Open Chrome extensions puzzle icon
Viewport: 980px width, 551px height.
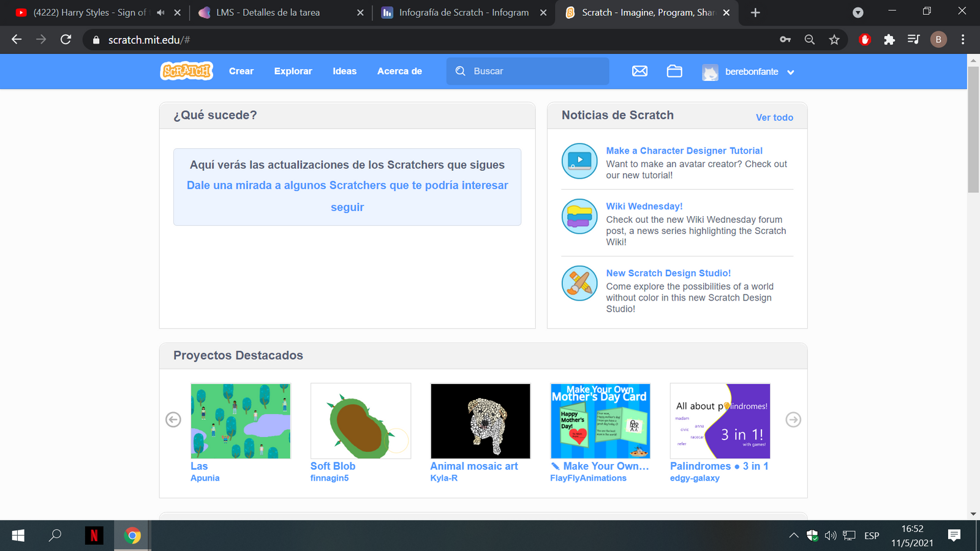pos(889,40)
